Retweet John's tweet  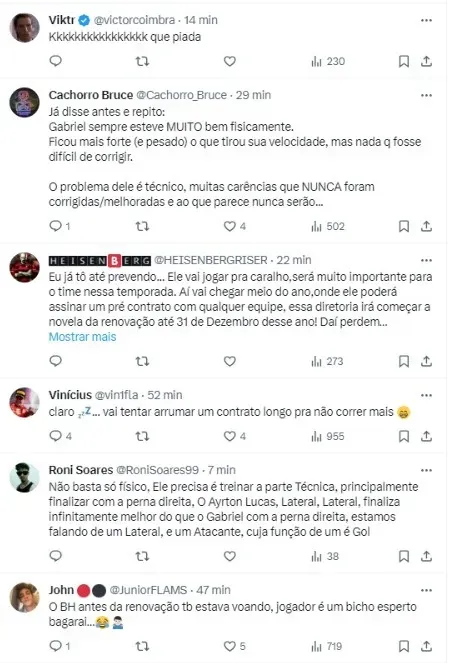tap(142, 646)
